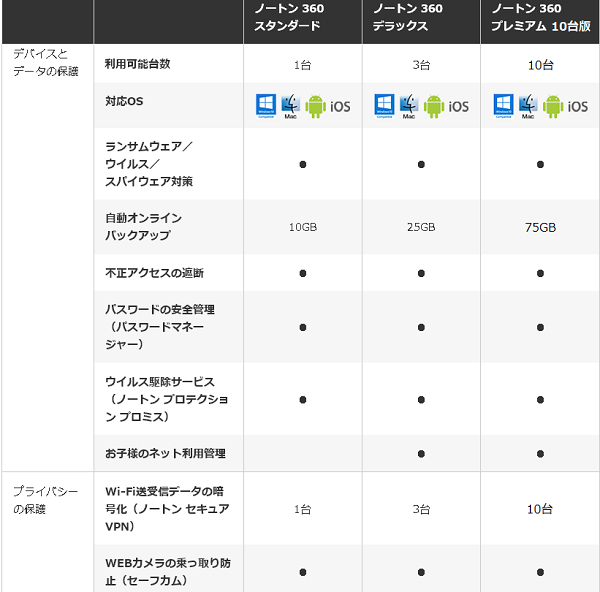Click 1台 in the VPN row
600x592 pixels.
302,509
